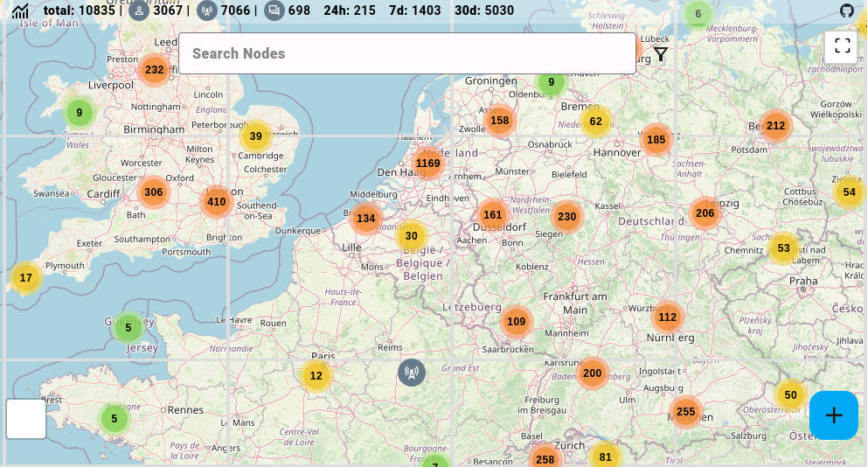Open the yellow 17 cluster near Plymouth
Screen dimensions: 868x467
pyautogui.click(x=26, y=278)
